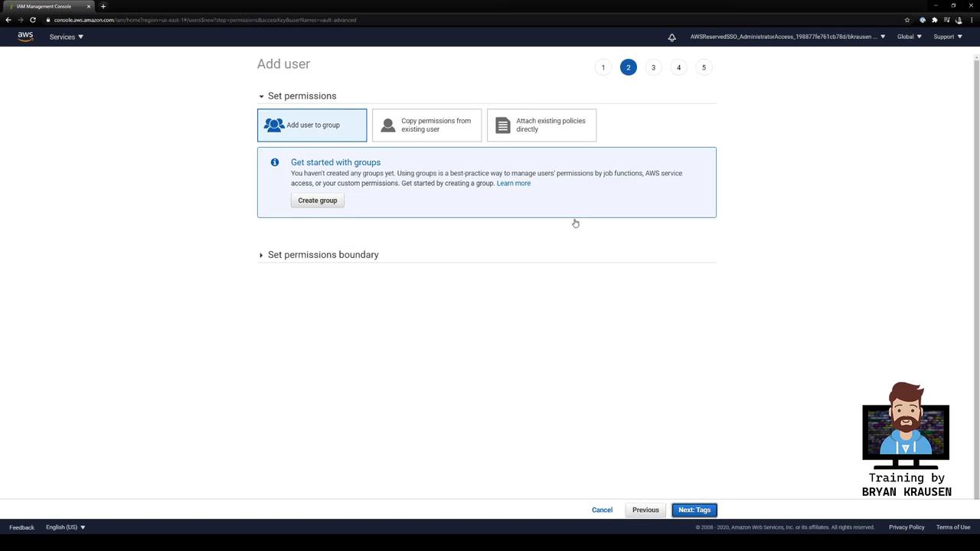Open the Privacy Policy link
This screenshot has height=551, width=980.
(x=906, y=527)
